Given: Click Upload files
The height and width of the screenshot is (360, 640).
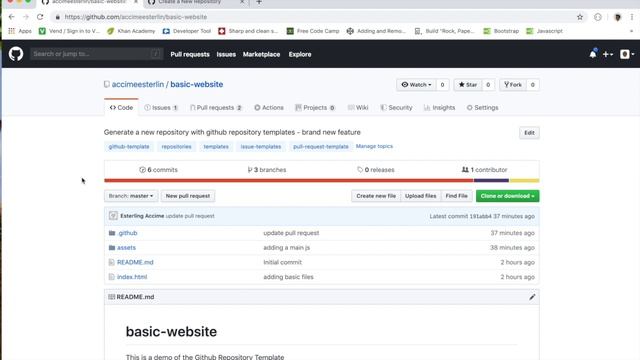Looking at the screenshot, I should coord(420,196).
